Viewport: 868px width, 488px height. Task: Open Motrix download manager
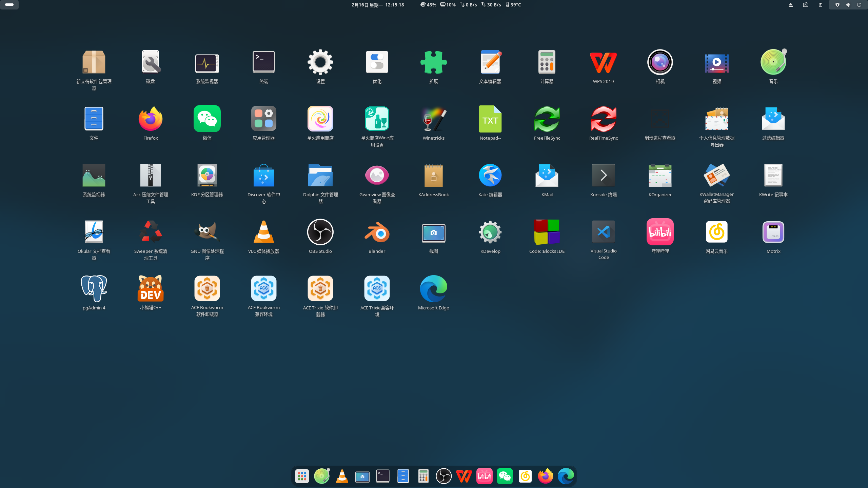[773, 232]
